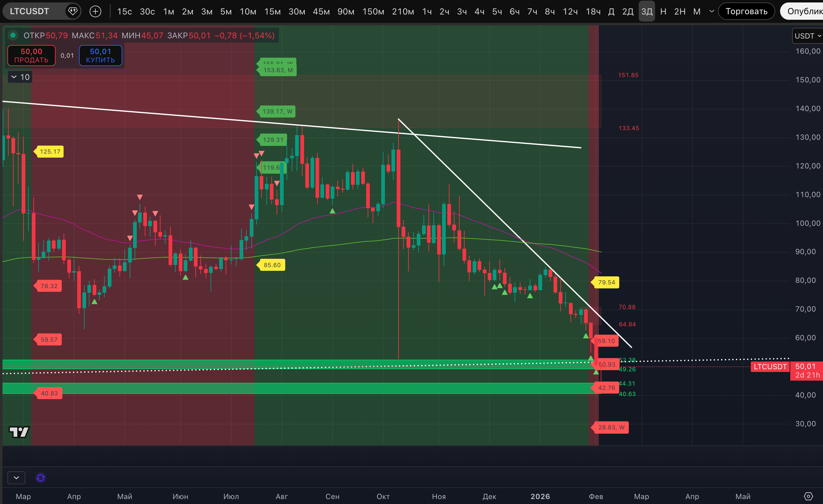Expand the collapsed indicators list showing 10
Image resolution: width=823 pixels, height=504 pixels.
20,77
